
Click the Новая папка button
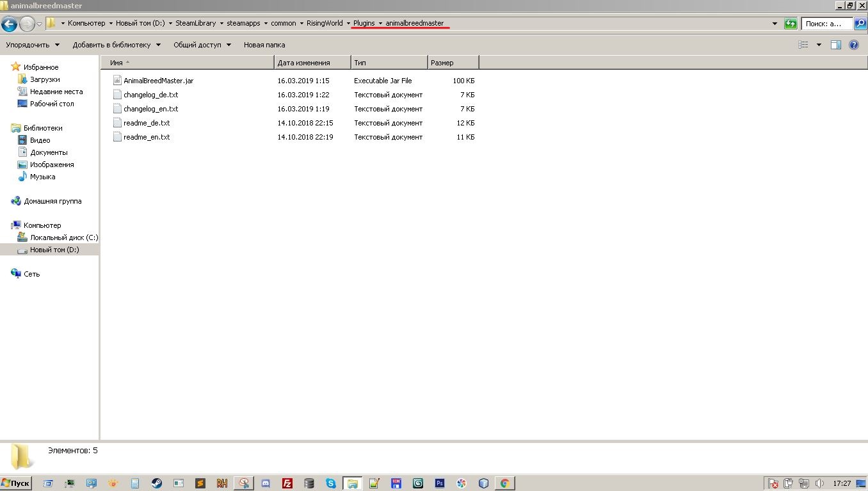pyautogui.click(x=264, y=45)
